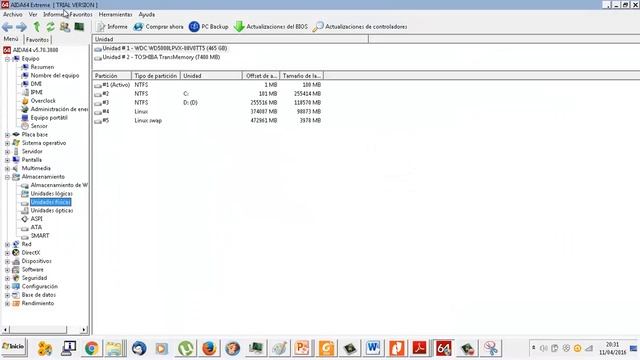Collapse the Equipo tree node
The width and height of the screenshot is (640, 360).
click(x=7, y=59)
